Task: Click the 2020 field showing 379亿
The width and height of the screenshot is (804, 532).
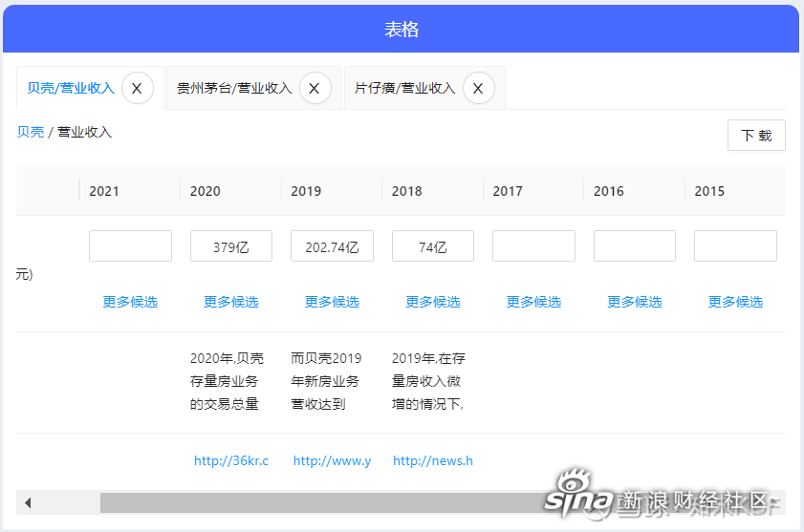Action: pyautogui.click(x=231, y=246)
